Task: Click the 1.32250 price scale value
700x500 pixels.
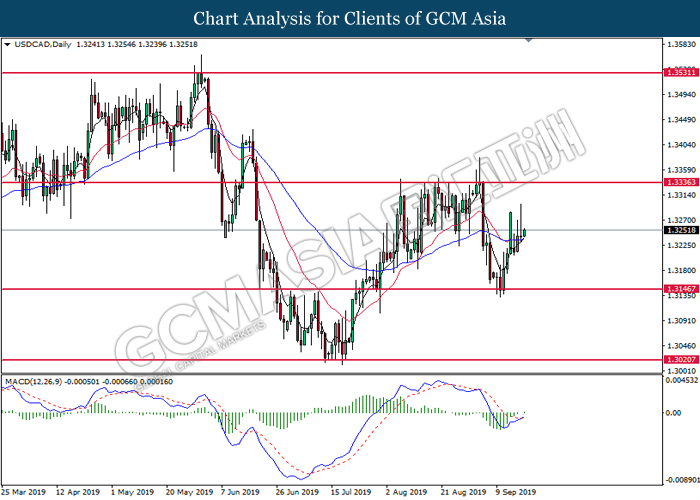Action: (x=682, y=246)
